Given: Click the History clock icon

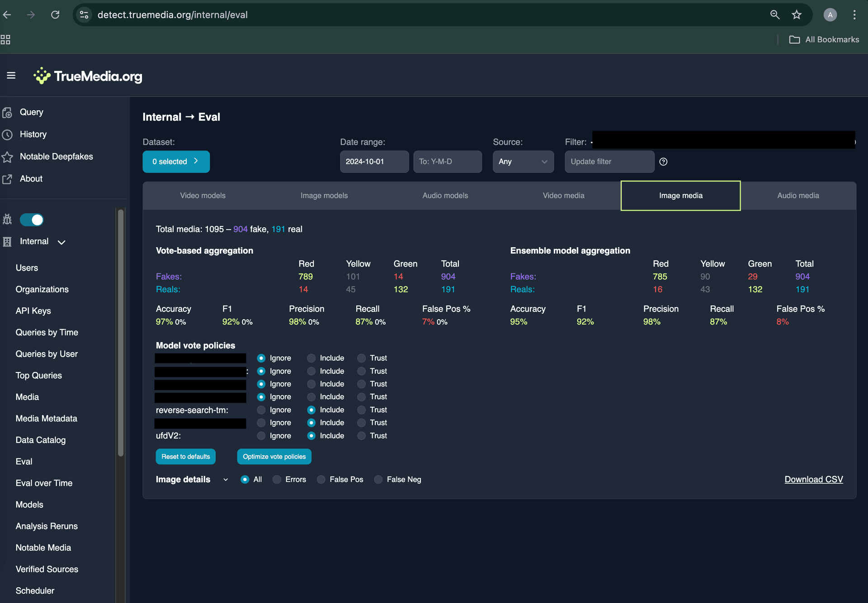Looking at the screenshot, I should point(7,135).
